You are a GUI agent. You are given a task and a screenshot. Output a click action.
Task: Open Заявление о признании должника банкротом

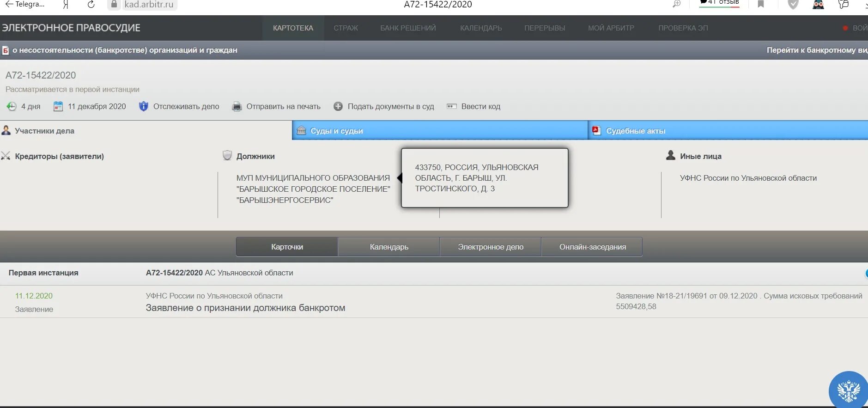245,308
